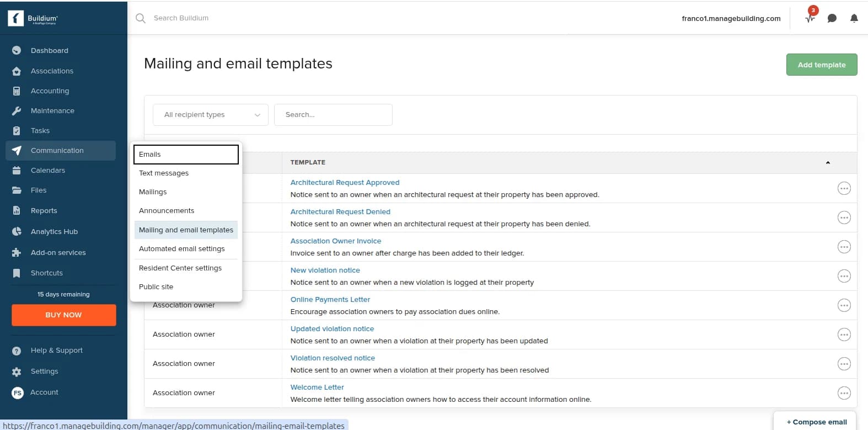This screenshot has width=868, height=430.
Task: Open actions menu for Updated violation notice
Action: coord(844,335)
